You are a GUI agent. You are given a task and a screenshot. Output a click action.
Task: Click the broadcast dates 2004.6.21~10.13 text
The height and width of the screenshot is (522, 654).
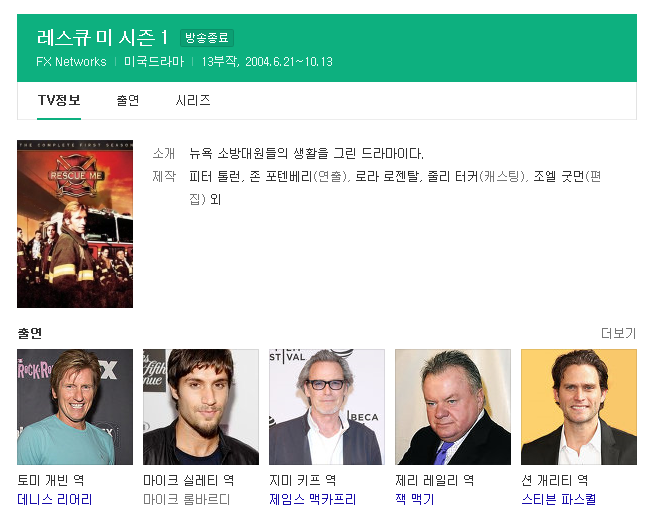point(289,62)
